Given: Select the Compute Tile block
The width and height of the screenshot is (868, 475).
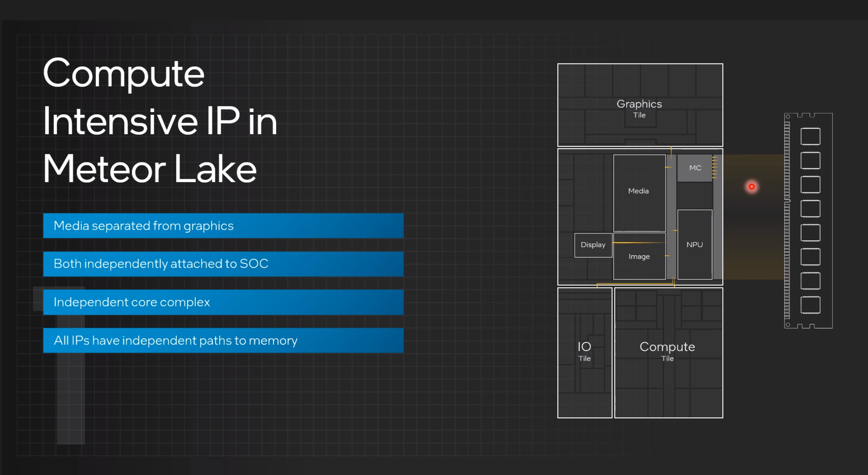Looking at the screenshot, I should click(x=669, y=352).
